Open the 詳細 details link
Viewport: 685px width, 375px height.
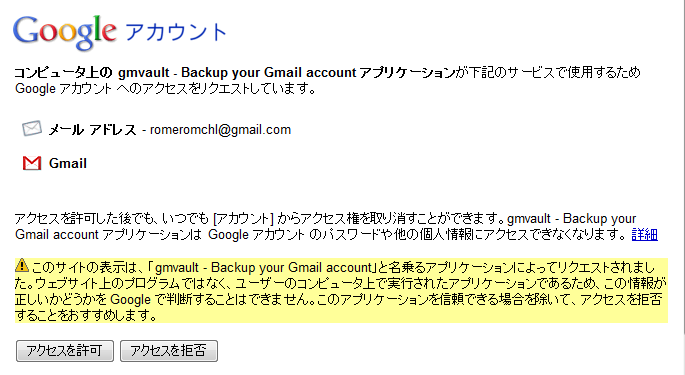644,235
